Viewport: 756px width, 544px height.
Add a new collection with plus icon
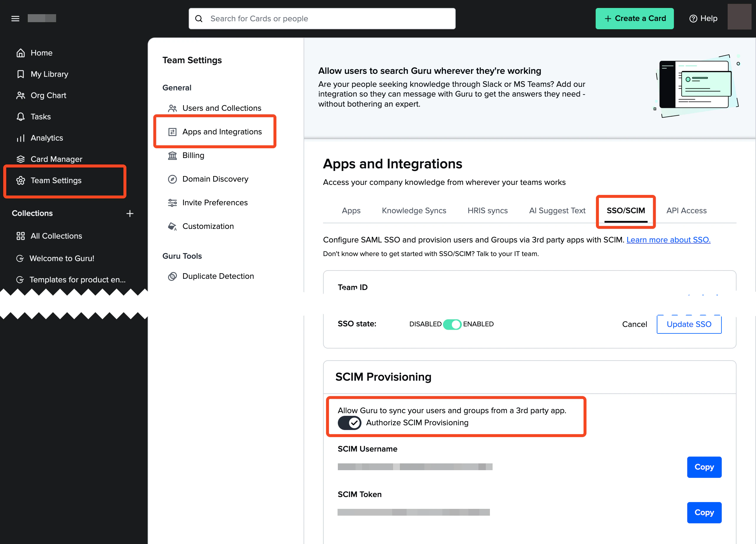coord(130,213)
